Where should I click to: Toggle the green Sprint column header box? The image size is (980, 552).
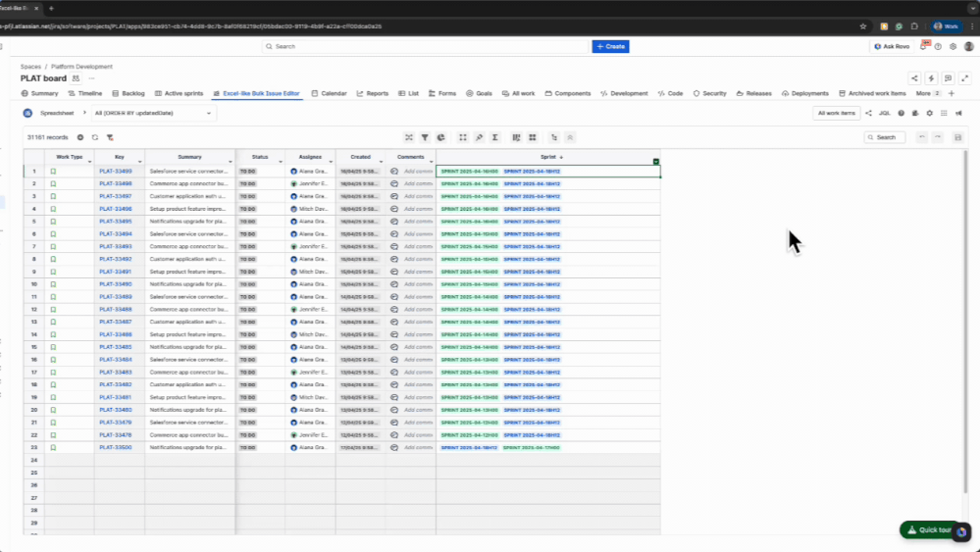pos(656,161)
